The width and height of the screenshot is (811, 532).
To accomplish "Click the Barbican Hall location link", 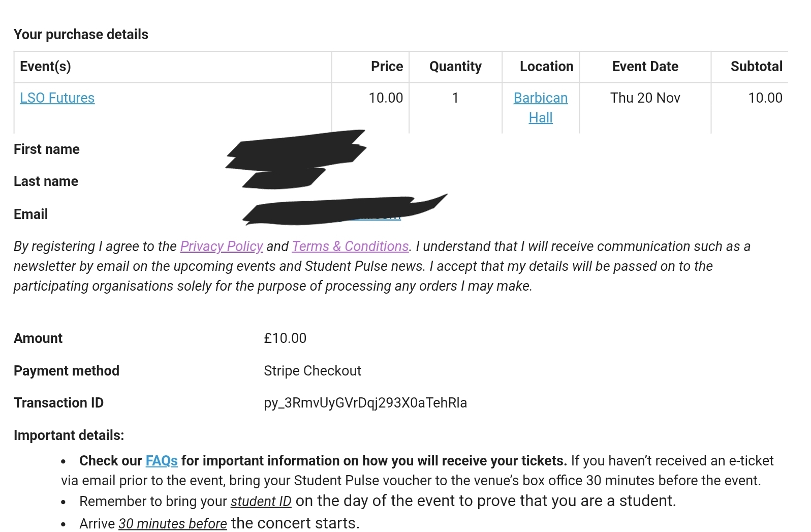I will pos(540,98).
